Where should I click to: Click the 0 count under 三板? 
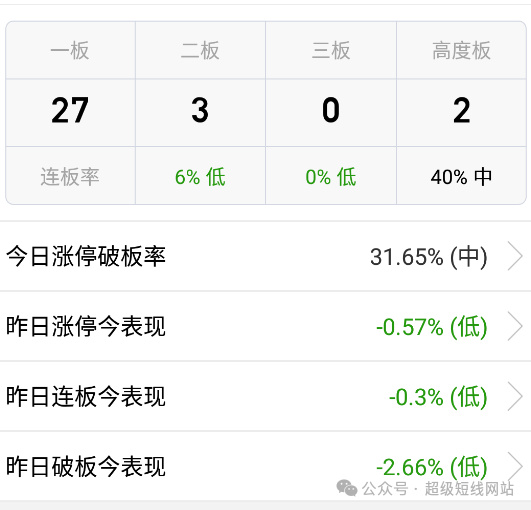coord(331,110)
